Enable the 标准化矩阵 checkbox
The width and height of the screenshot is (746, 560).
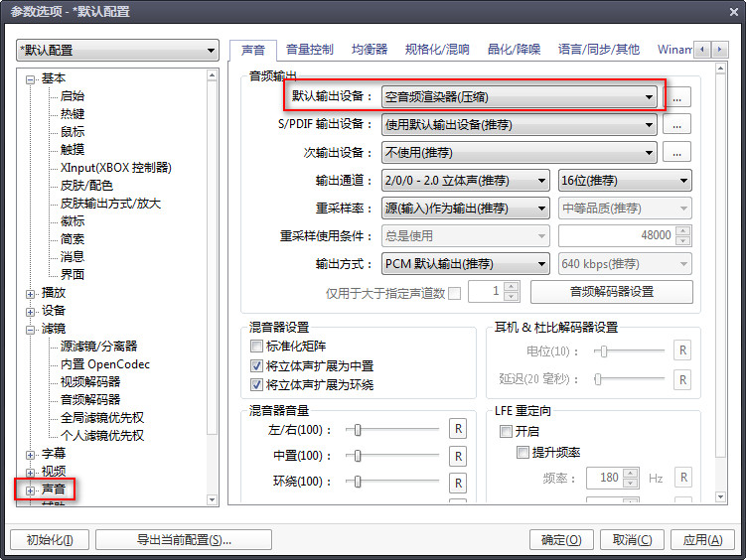coord(256,347)
